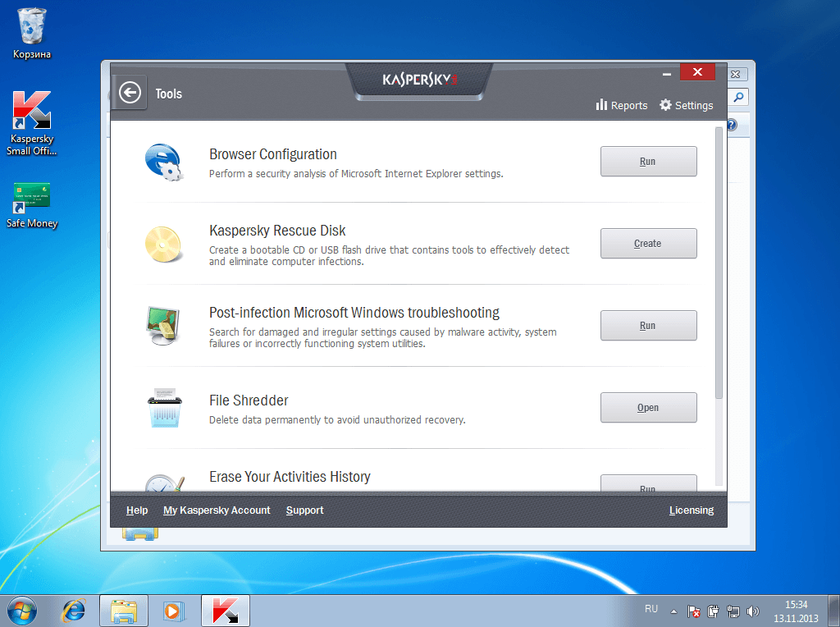This screenshot has width=840, height=627.
Task: Open Windows Media Player from the taskbar
Action: [x=173, y=611]
